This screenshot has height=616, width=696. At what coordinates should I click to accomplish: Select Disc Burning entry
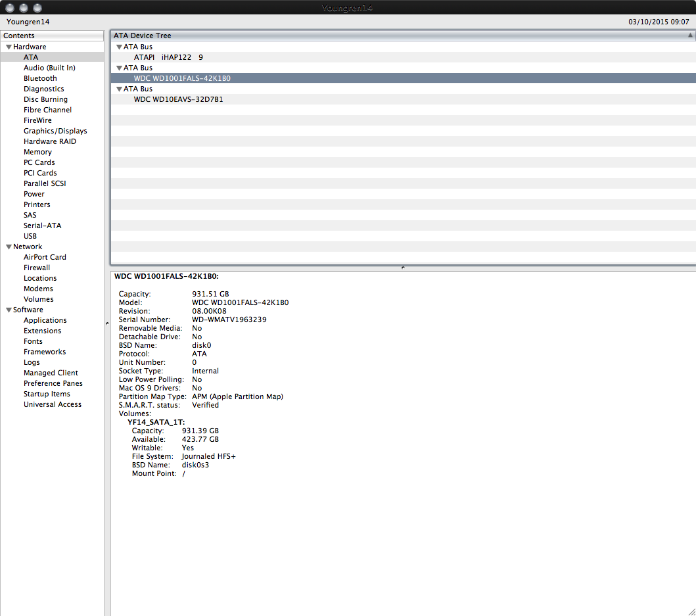(45, 99)
